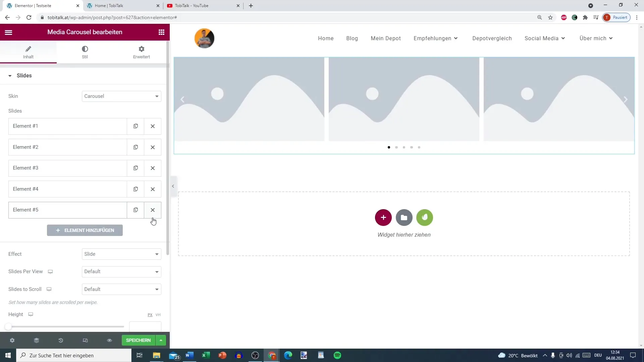Open Excel from the taskbar
Screen dimensions: 644x362
(206, 355)
